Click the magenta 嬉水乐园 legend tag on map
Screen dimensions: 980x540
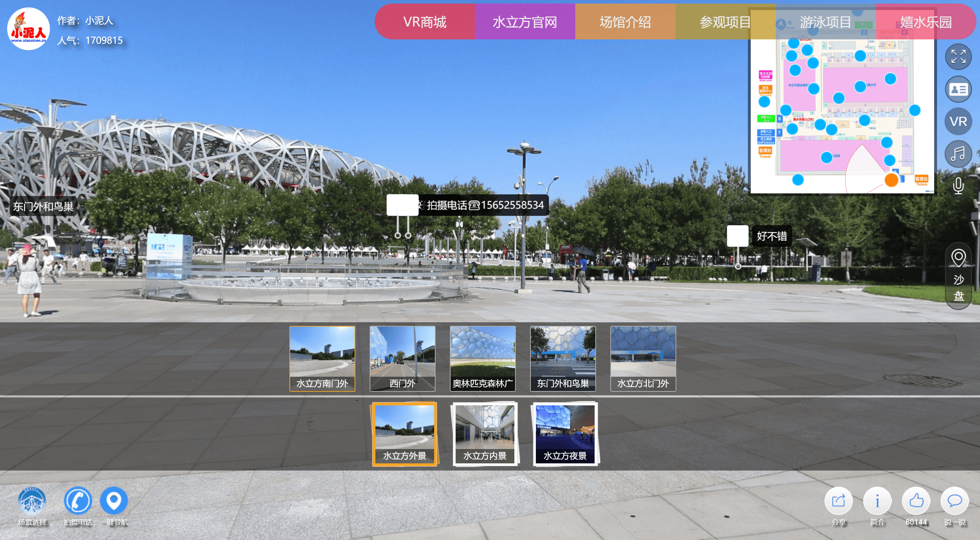[x=766, y=75]
